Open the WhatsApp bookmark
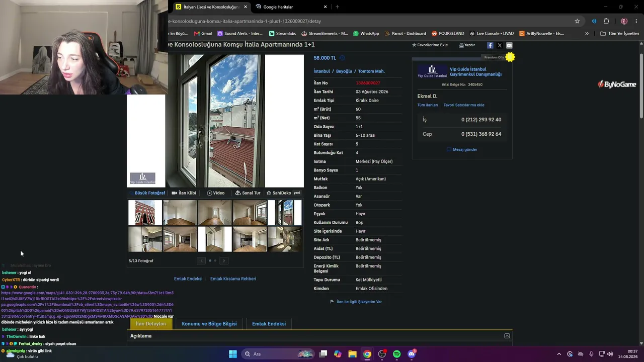Image resolution: width=644 pixels, height=362 pixels. tap(366, 34)
